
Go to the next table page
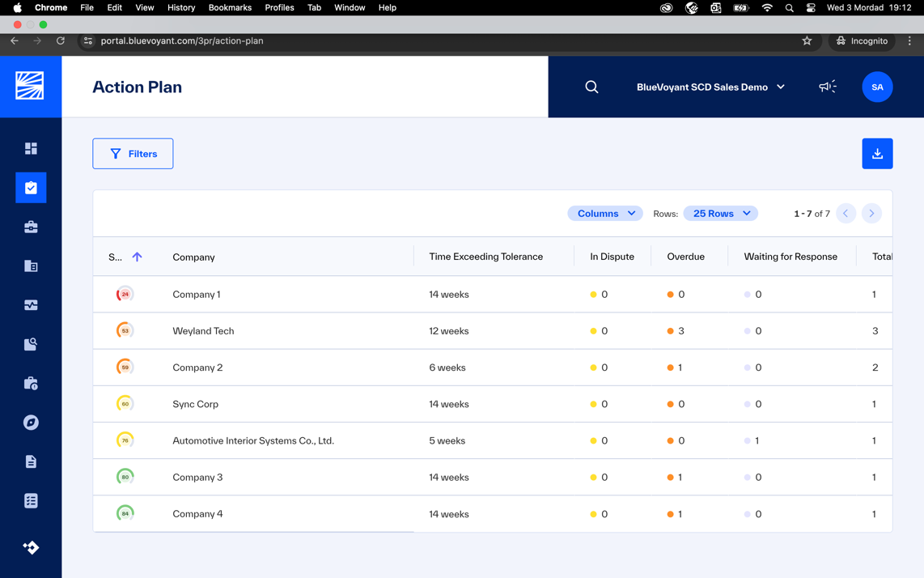871,214
